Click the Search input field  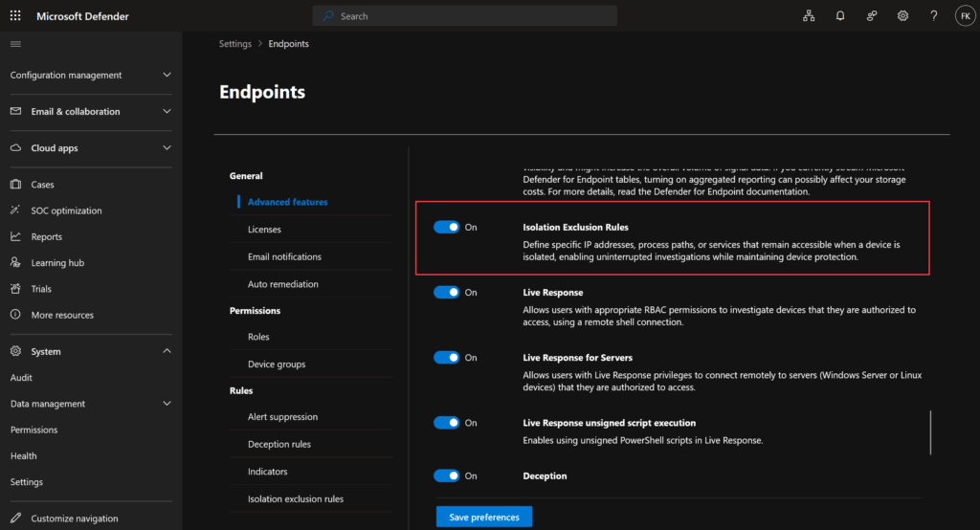pyautogui.click(x=464, y=16)
